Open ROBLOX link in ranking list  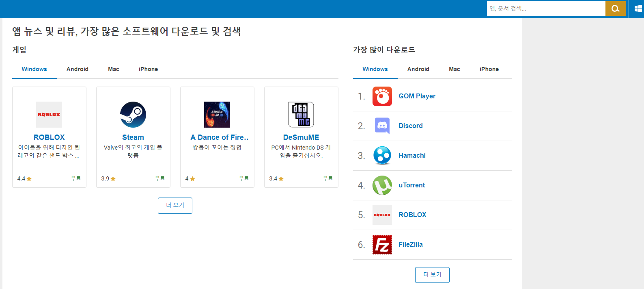tap(413, 215)
